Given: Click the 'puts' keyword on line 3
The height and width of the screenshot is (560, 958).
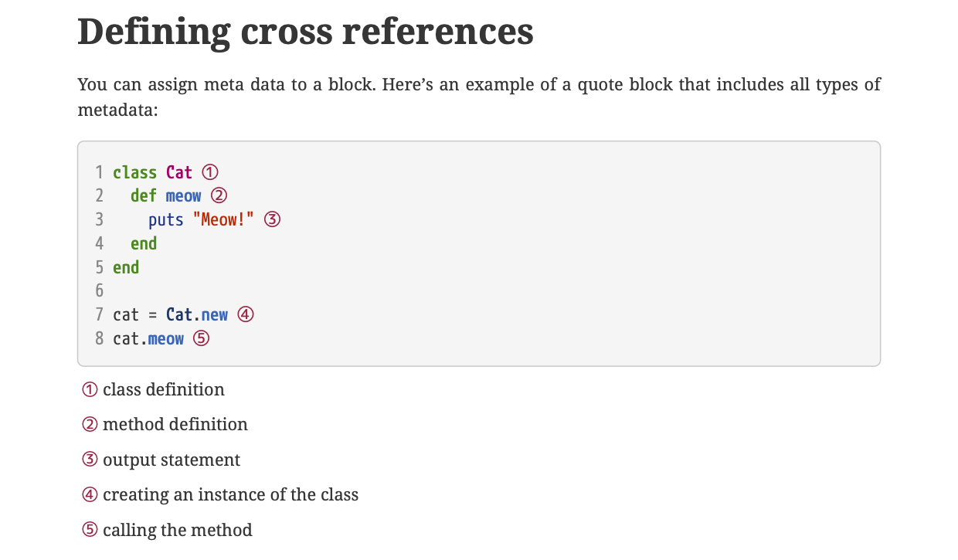Looking at the screenshot, I should click(166, 220).
